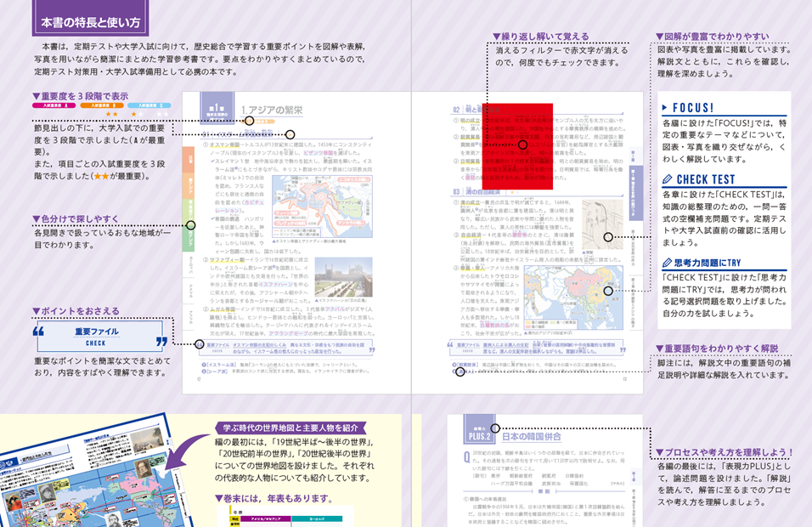Click the pencil icon beside 思考力問題にTRY

pyautogui.click(x=667, y=263)
